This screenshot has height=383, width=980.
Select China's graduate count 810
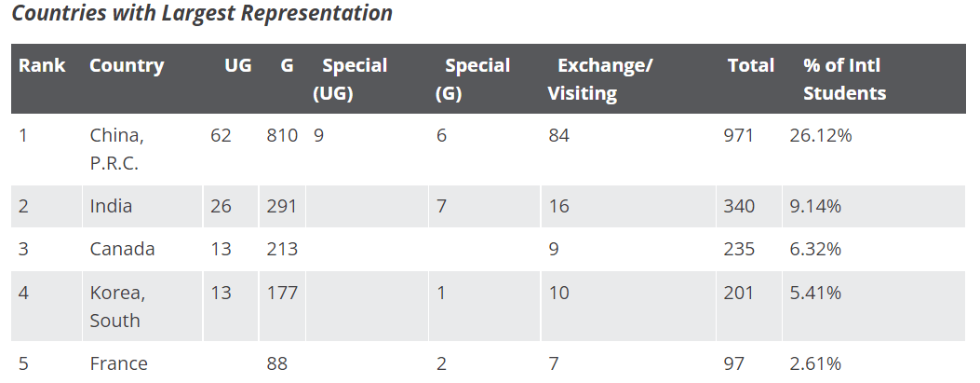(x=282, y=135)
